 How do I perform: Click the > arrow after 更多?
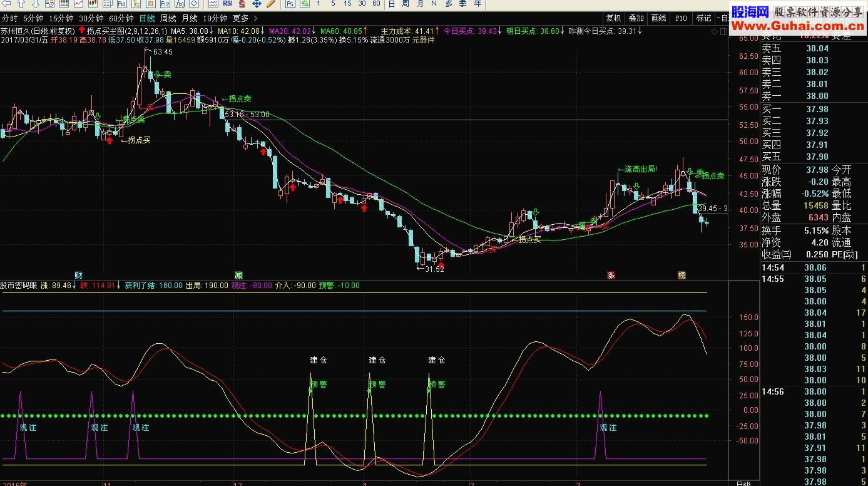click(255, 18)
